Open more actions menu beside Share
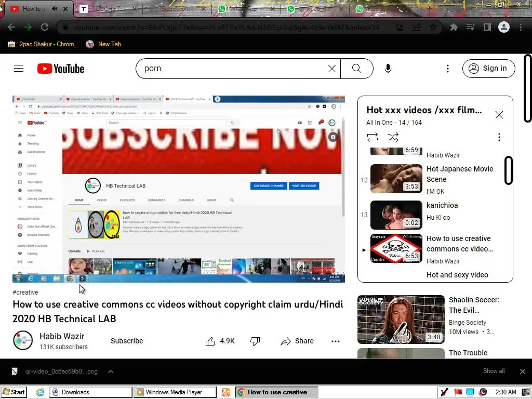The image size is (532, 399). 335,341
